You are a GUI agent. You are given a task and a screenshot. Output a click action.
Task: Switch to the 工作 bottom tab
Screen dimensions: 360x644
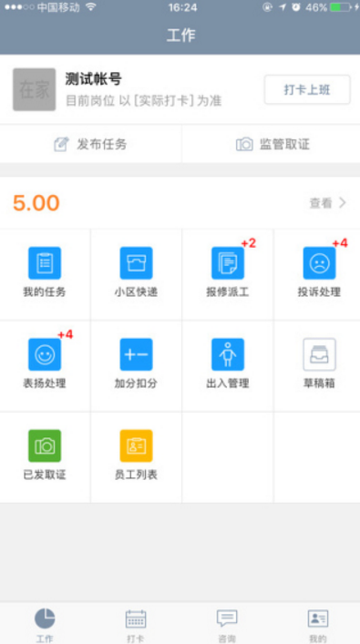coord(45,625)
